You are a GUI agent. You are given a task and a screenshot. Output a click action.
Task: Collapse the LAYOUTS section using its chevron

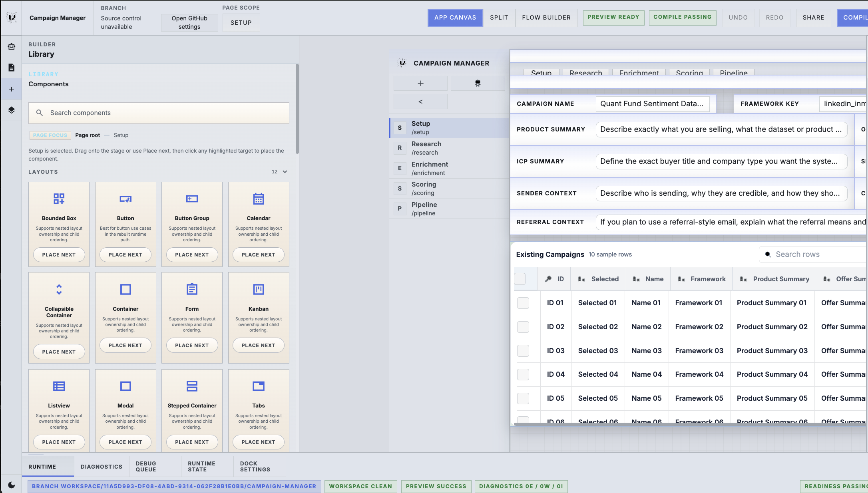tap(284, 171)
